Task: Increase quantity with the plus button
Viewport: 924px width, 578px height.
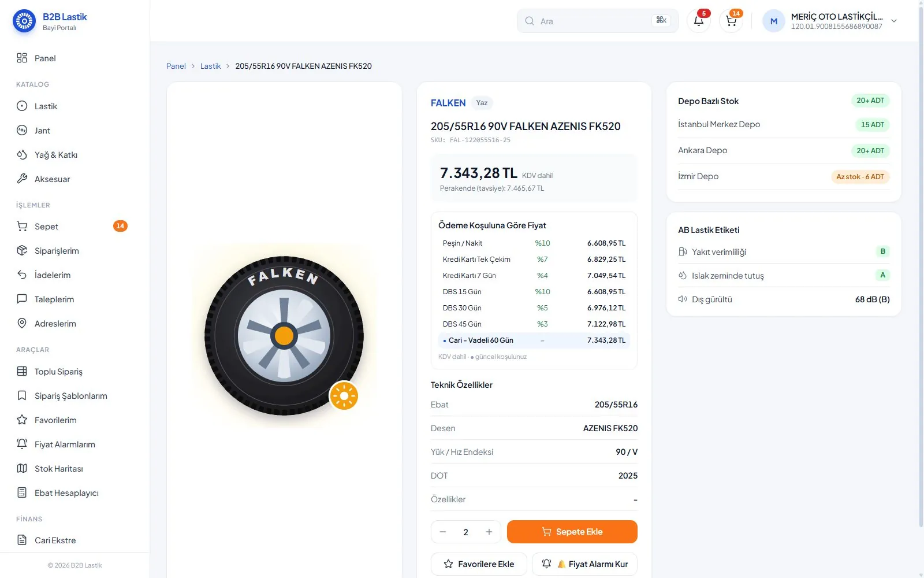Action: [x=489, y=532]
